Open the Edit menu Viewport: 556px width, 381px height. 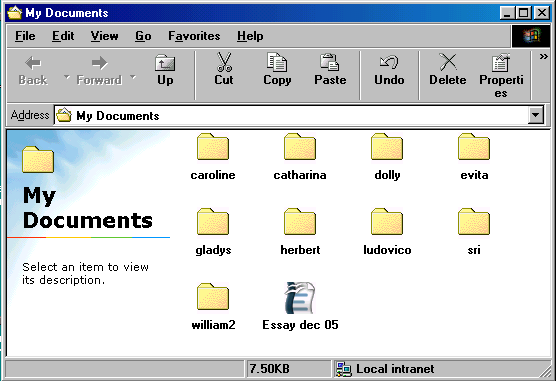pyautogui.click(x=63, y=36)
